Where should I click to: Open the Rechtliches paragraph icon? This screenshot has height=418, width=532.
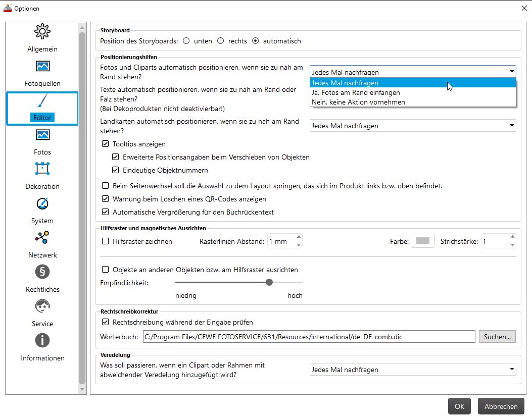coord(42,272)
